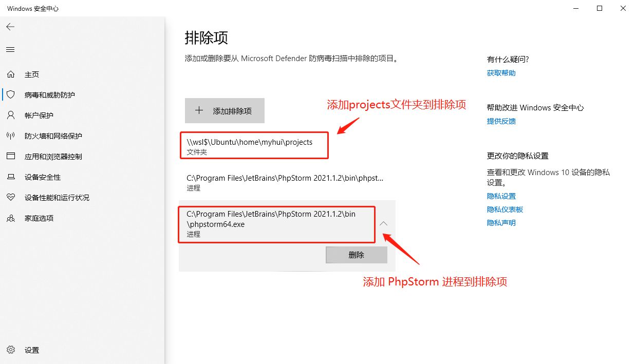Open the 获取帮助 link
The width and height of the screenshot is (635, 364).
pyautogui.click(x=501, y=72)
